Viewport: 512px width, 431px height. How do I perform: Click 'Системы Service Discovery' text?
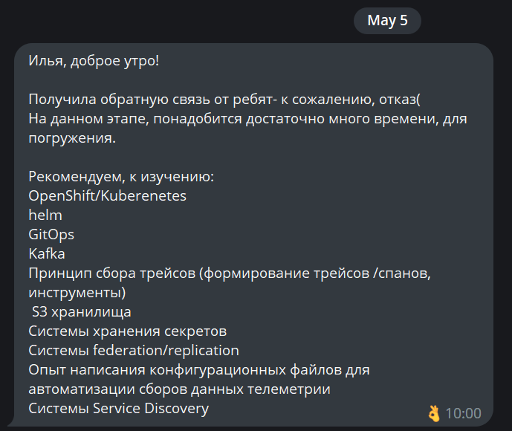(x=118, y=409)
